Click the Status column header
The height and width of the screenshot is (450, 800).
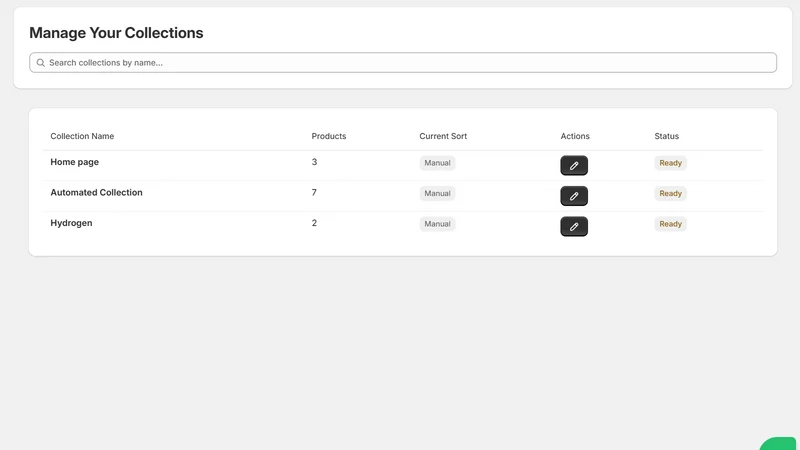(x=666, y=136)
